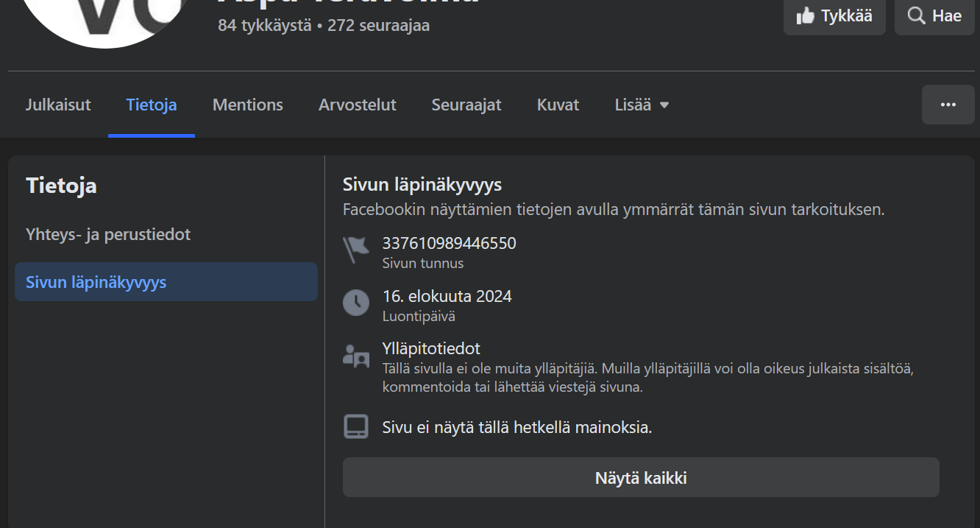The width and height of the screenshot is (980, 528).
Task: Click the thumbs-up icon in the Tykkää button
Action: point(804,16)
